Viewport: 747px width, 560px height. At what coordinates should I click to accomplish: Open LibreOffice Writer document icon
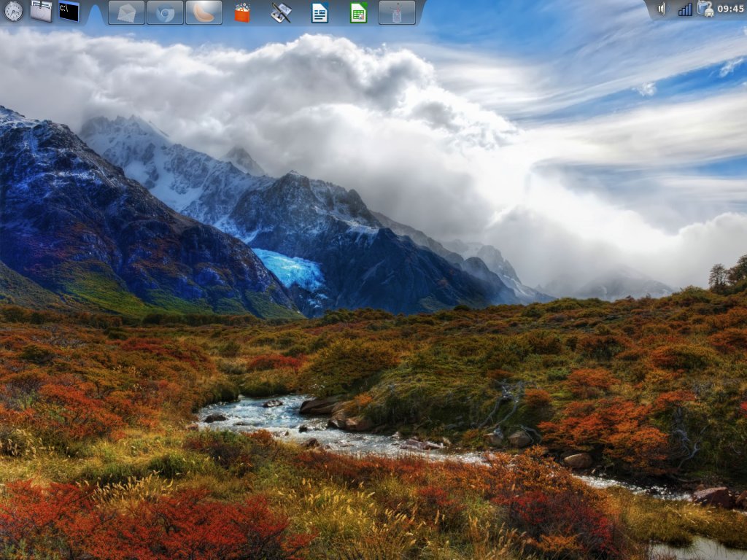(320, 13)
